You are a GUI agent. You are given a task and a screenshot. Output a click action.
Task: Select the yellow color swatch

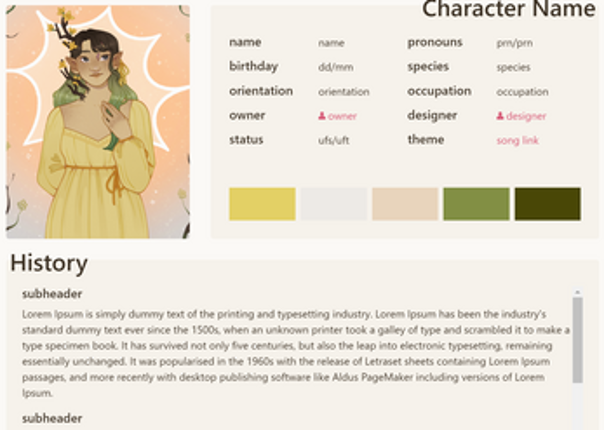pyautogui.click(x=262, y=204)
